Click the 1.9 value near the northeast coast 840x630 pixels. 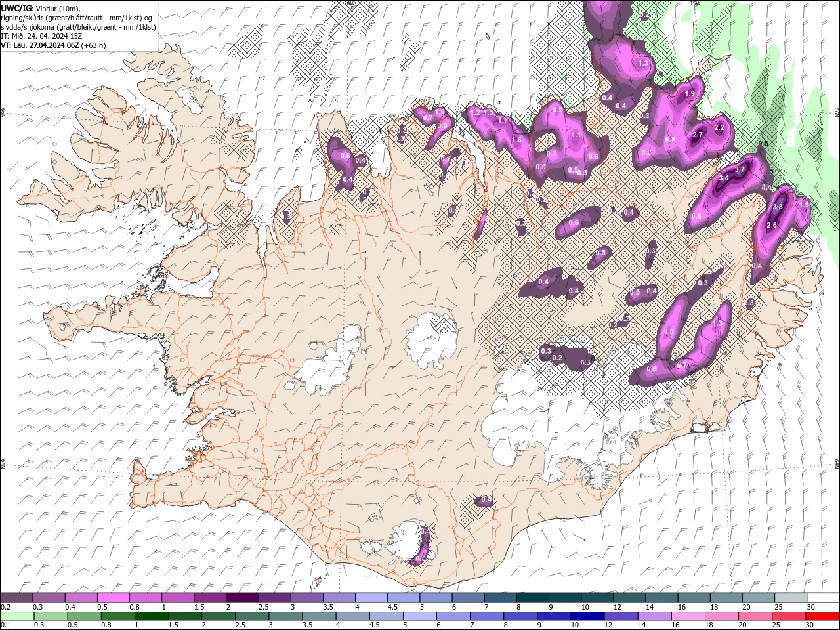click(x=690, y=94)
